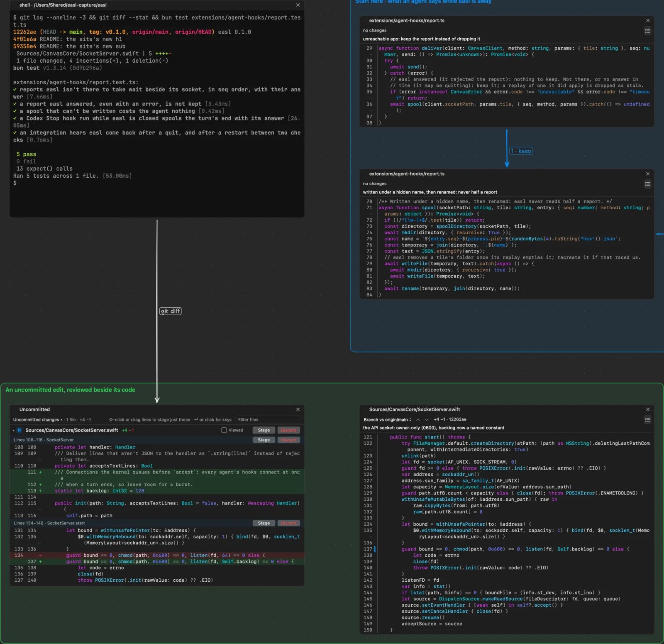Click added diff line 137 with Self.backlog
Viewport: 664px width, 644px height.
tap(157, 562)
